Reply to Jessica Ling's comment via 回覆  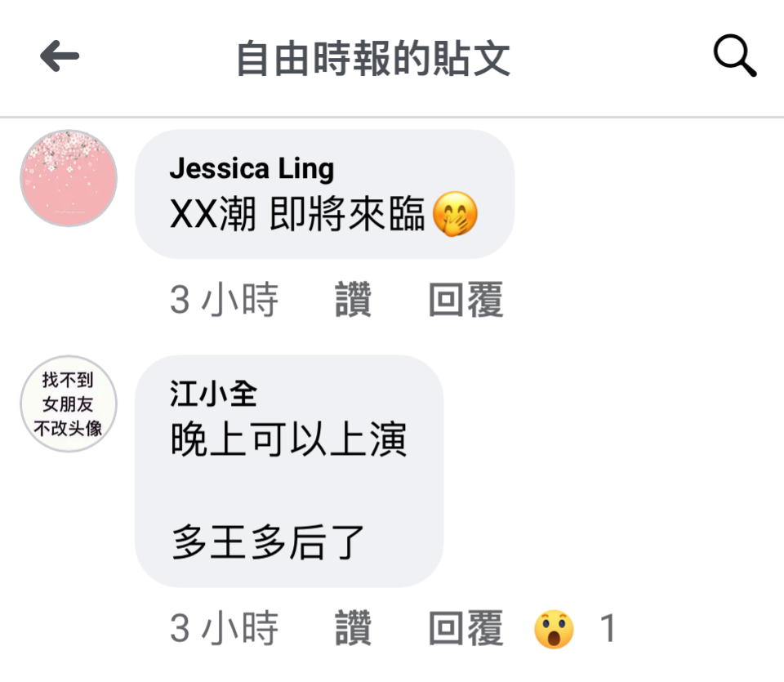pos(466,300)
